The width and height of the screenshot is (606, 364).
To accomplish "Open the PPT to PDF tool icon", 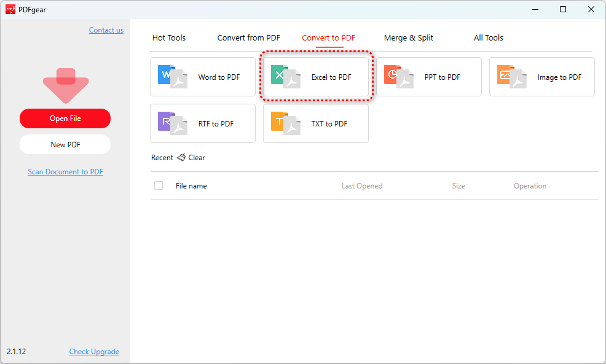I will coord(398,77).
